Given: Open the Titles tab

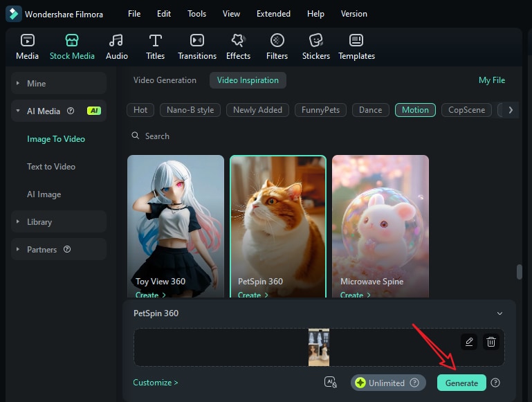Looking at the screenshot, I should [156, 47].
